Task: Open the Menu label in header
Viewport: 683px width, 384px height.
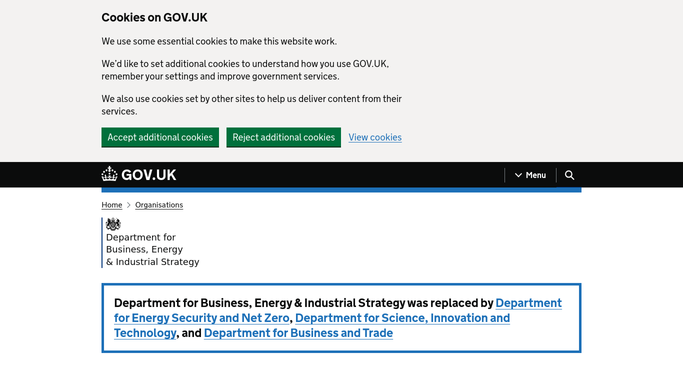Action: (535, 175)
